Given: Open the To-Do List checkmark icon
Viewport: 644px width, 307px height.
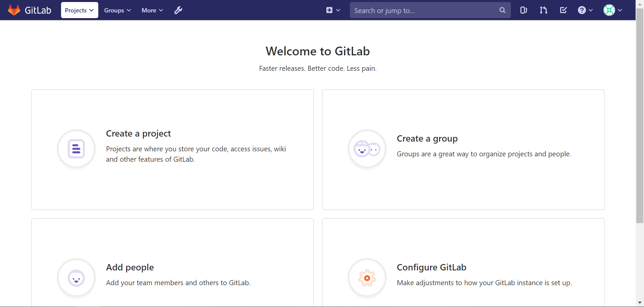Looking at the screenshot, I should pos(563,10).
